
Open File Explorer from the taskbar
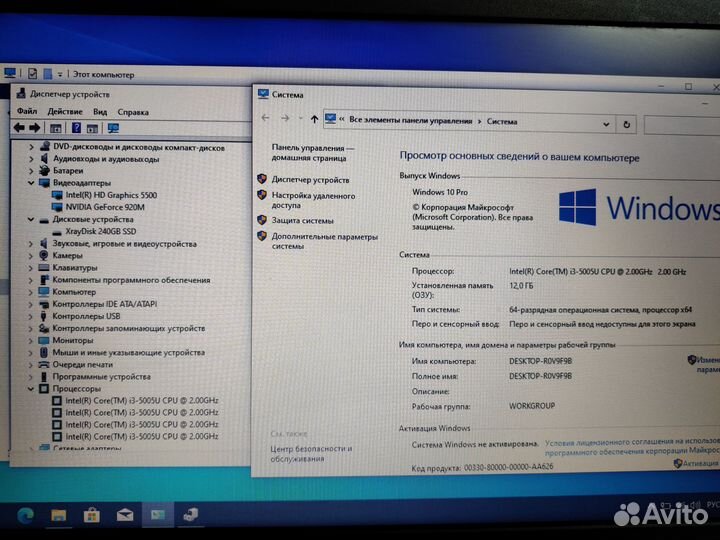(59, 514)
